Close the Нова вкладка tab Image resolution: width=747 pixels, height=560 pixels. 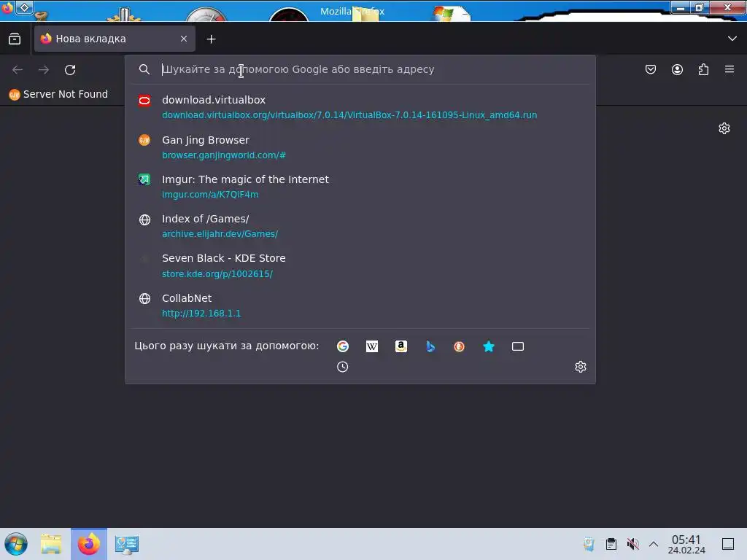184,39
